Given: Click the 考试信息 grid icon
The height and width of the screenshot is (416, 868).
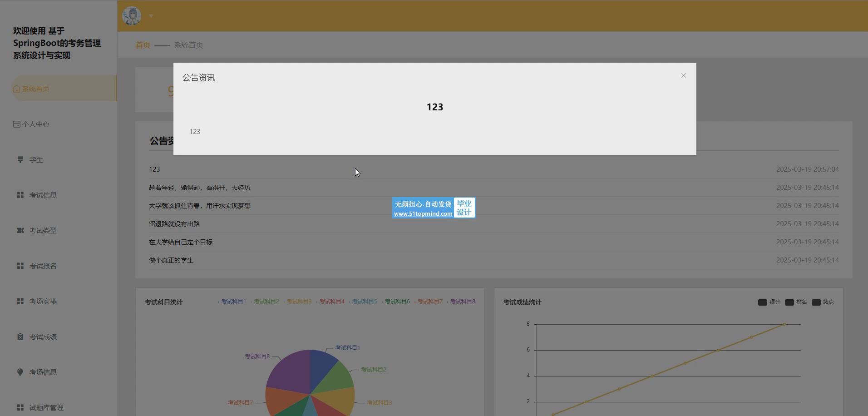Looking at the screenshot, I should (x=20, y=195).
